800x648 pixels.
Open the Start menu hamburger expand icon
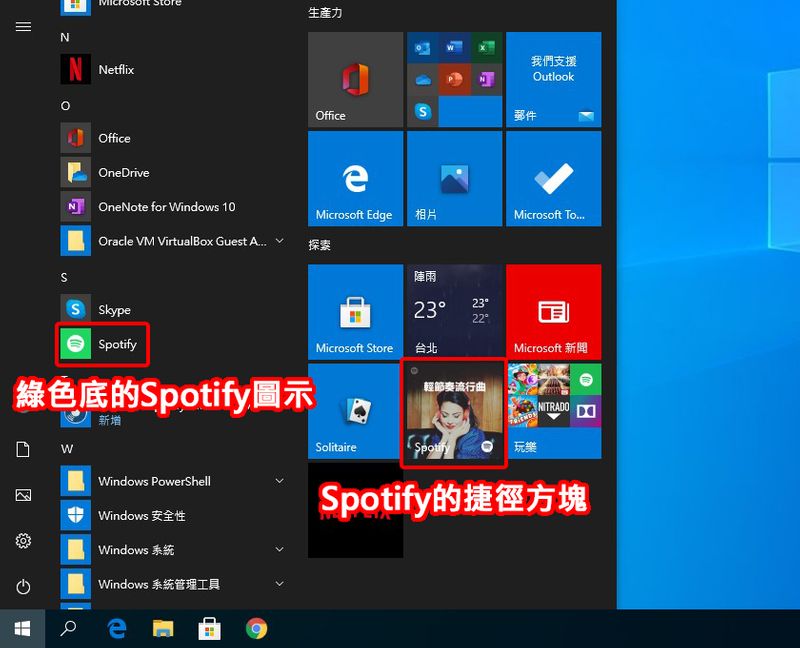[23, 27]
